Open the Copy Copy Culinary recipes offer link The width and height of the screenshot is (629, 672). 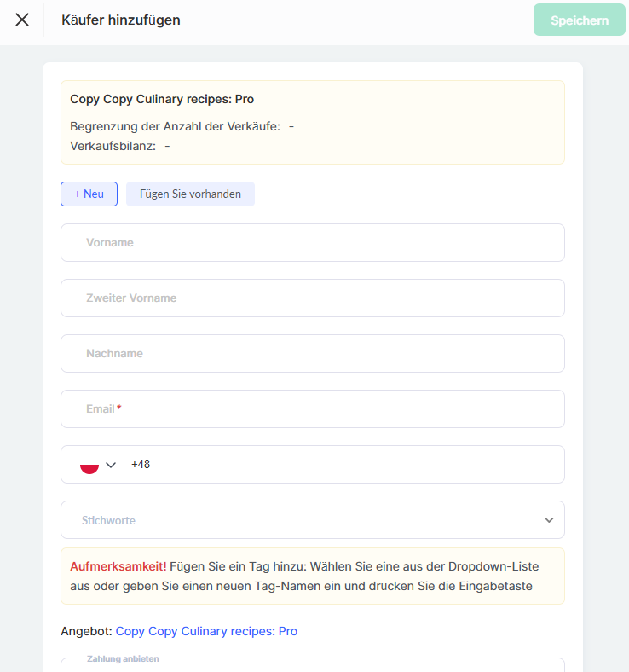(206, 631)
